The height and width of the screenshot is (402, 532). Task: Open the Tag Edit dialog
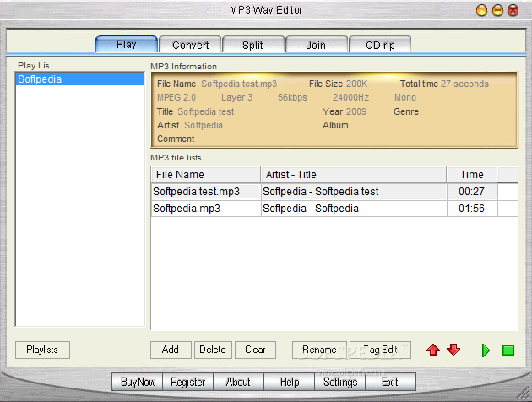point(380,350)
